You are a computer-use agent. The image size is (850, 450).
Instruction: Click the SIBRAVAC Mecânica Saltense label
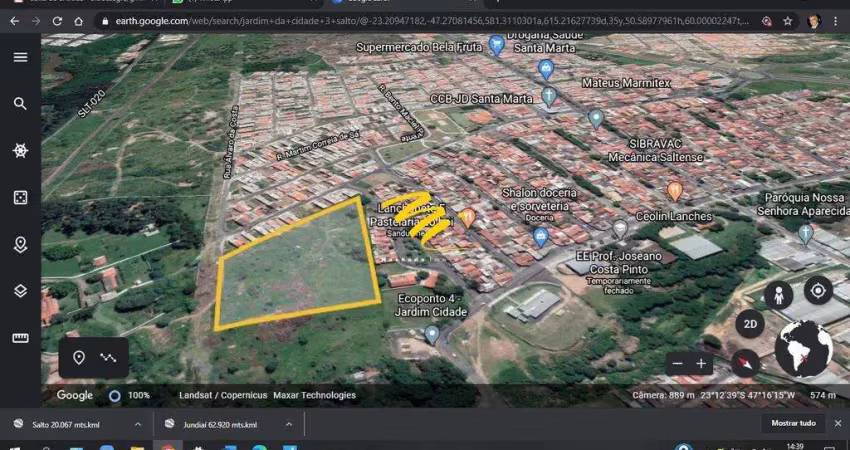655,151
